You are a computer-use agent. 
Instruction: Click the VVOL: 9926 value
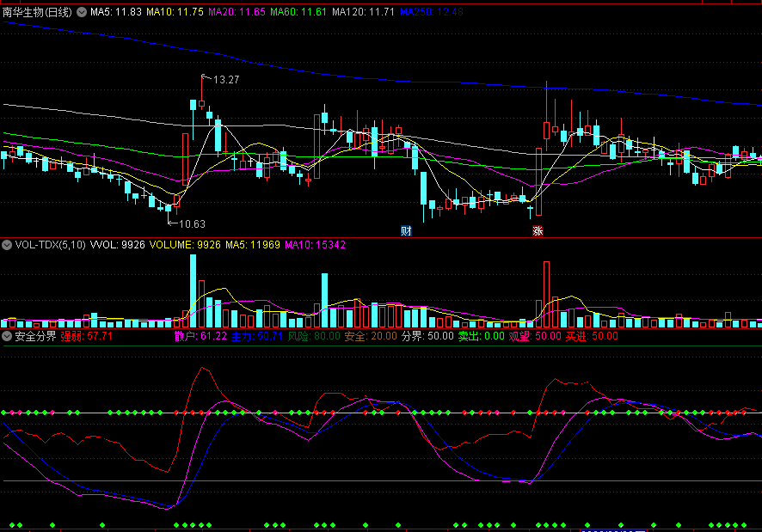pyautogui.click(x=118, y=245)
